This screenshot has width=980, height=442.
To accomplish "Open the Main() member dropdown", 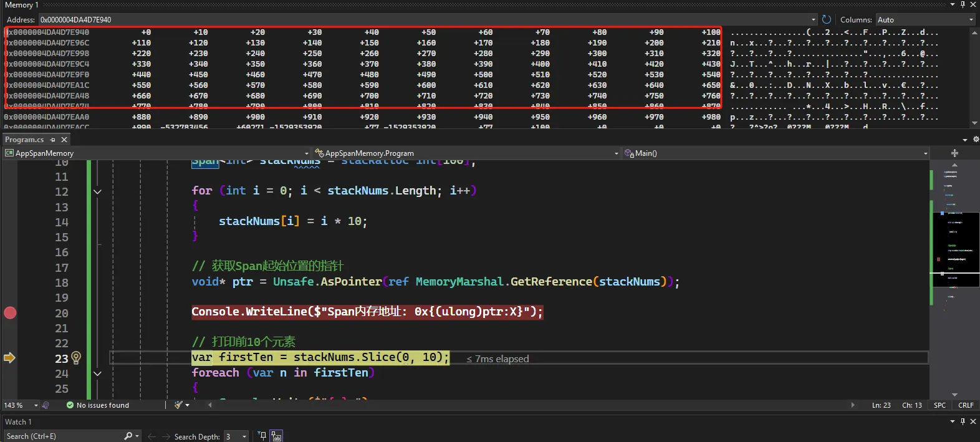I will [x=776, y=153].
